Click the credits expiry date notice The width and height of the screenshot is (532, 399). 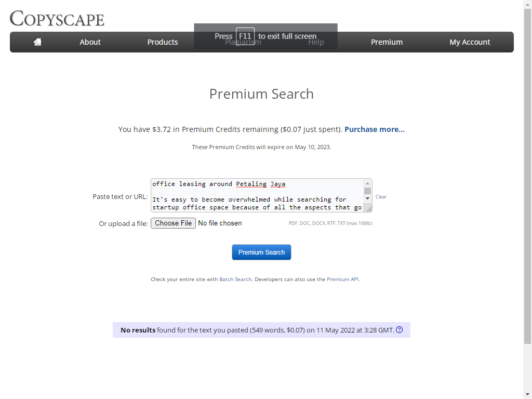[261, 147]
